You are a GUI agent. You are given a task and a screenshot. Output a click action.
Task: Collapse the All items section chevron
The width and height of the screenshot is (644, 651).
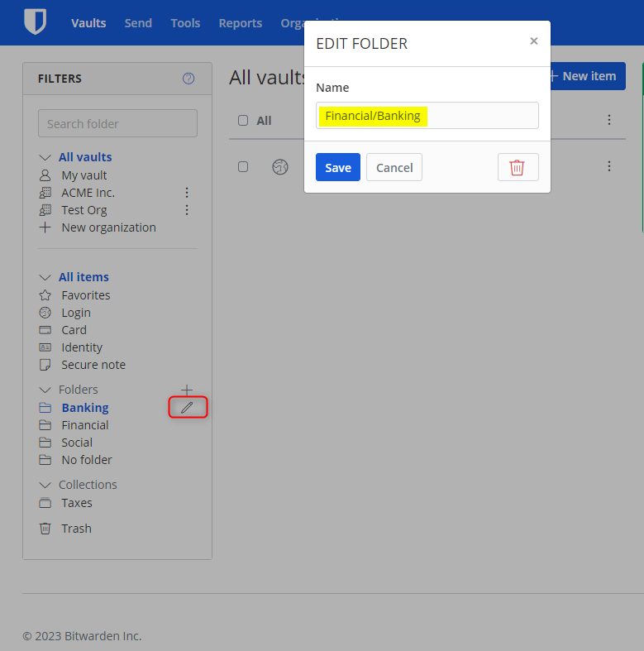click(45, 277)
